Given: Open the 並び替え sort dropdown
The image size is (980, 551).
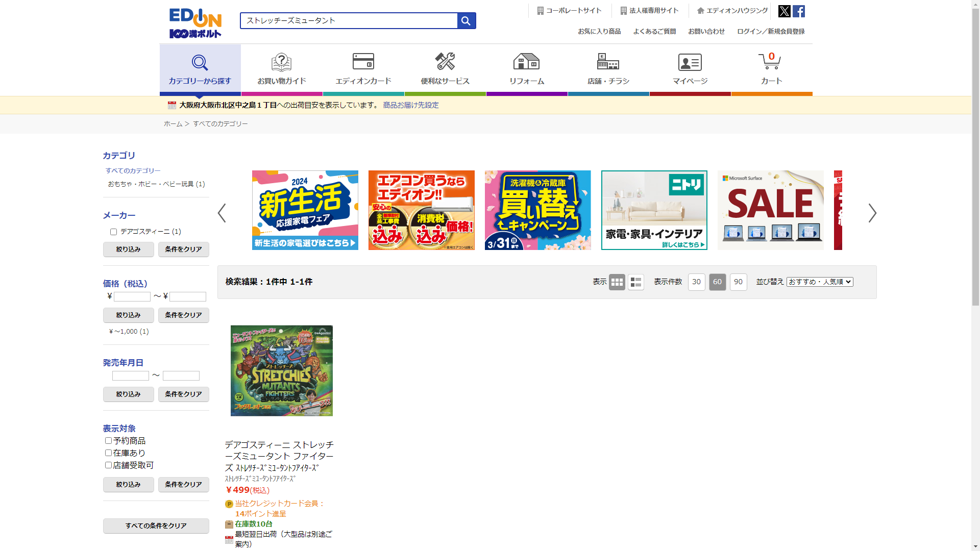Looking at the screenshot, I should (819, 282).
